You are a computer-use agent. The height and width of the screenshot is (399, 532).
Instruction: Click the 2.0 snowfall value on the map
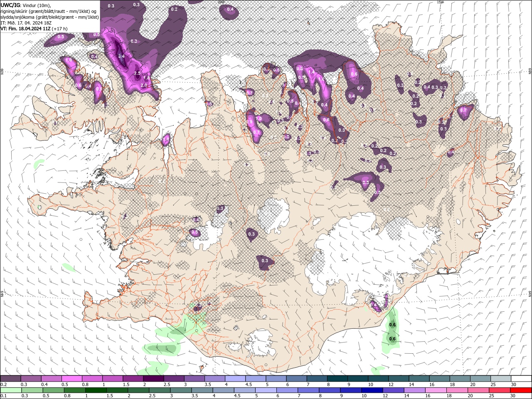pyautogui.click(x=144, y=85)
